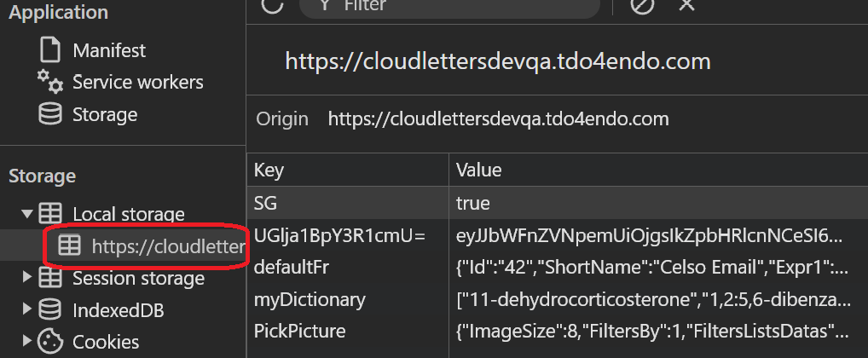Image resolution: width=868 pixels, height=358 pixels.
Task: Click the IndexedDB database icon
Action: tap(51, 309)
